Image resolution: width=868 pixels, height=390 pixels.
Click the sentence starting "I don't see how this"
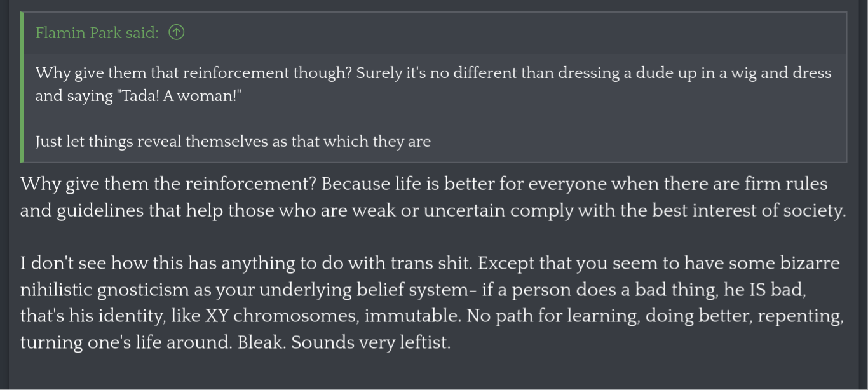pos(248,264)
